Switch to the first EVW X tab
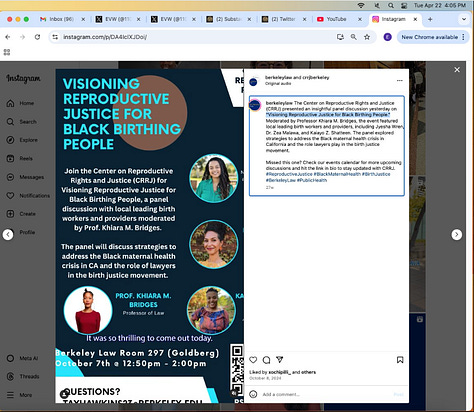This screenshot has height=412, width=474. pos(118,19)
